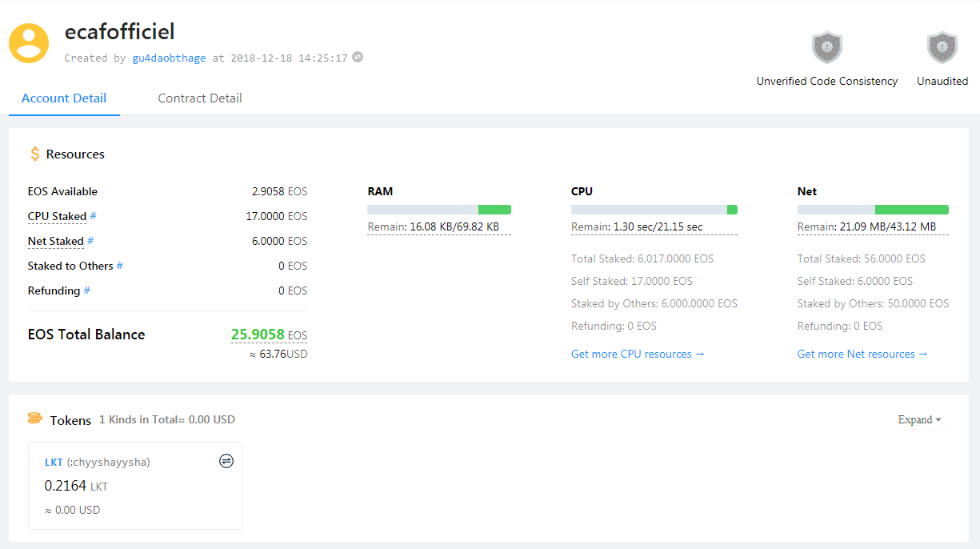Click the 0.2164 LKT token amount
This screenshot has width=980, height=549.
[x=76, y=486]
